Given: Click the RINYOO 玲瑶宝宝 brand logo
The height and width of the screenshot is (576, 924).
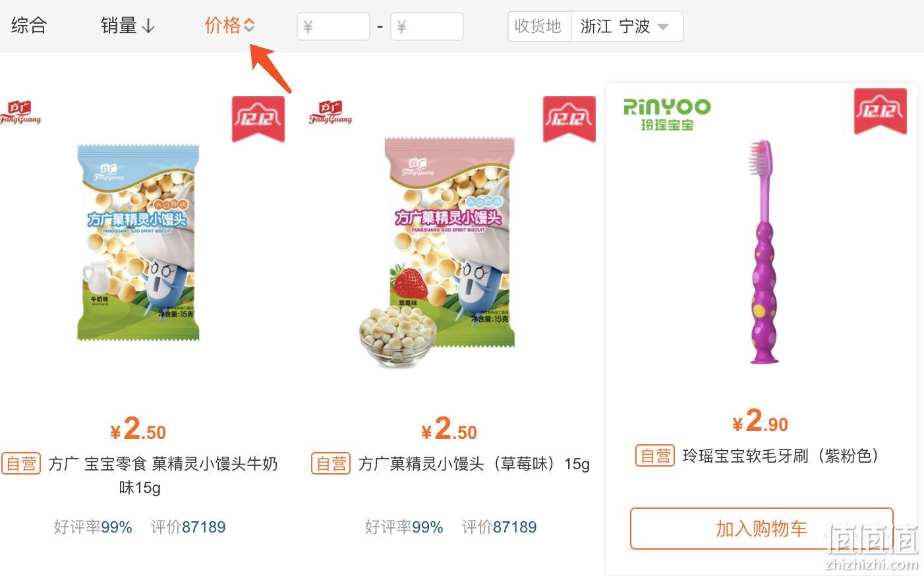Looking at the screenshot, I should 667,114.
